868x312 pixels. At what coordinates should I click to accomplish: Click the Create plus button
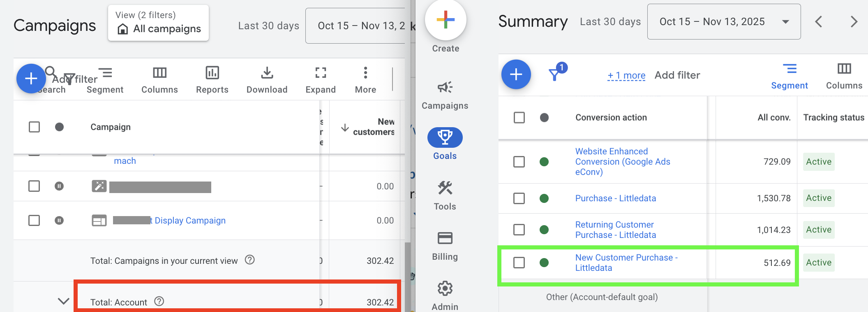(x=446, y=20)
